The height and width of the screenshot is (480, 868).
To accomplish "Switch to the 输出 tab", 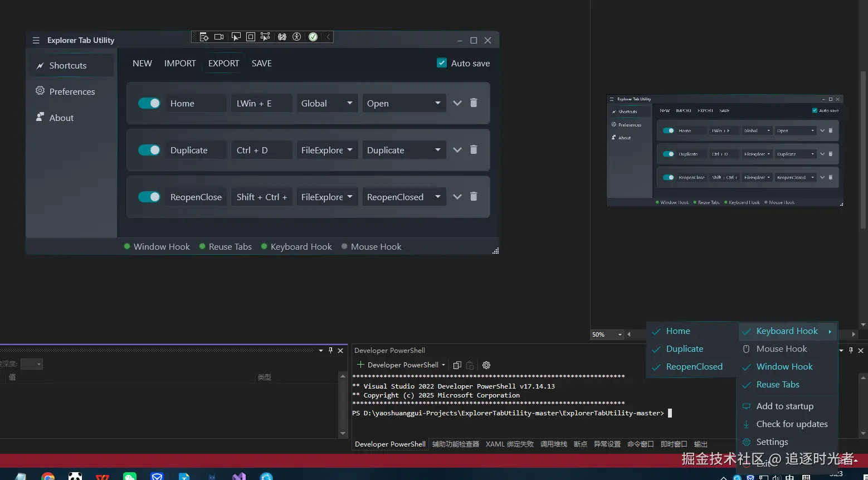I will (x=701, y=444).
